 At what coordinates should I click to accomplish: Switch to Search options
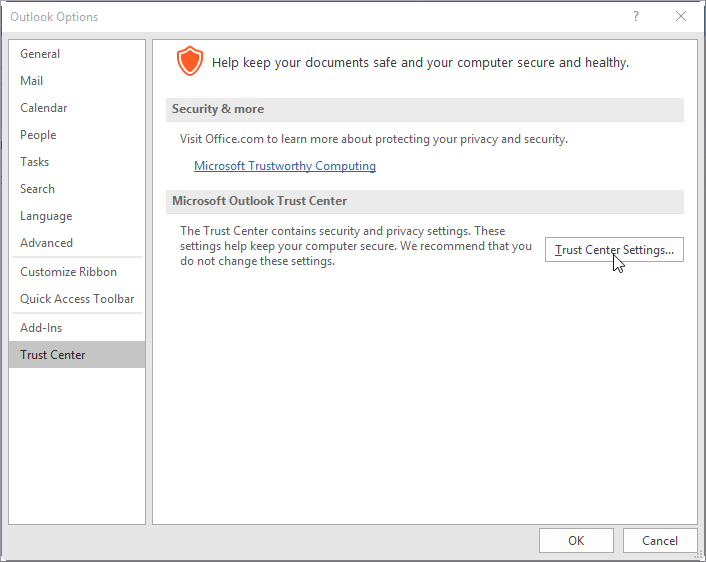pyautogui.click(x=77, y=189)
